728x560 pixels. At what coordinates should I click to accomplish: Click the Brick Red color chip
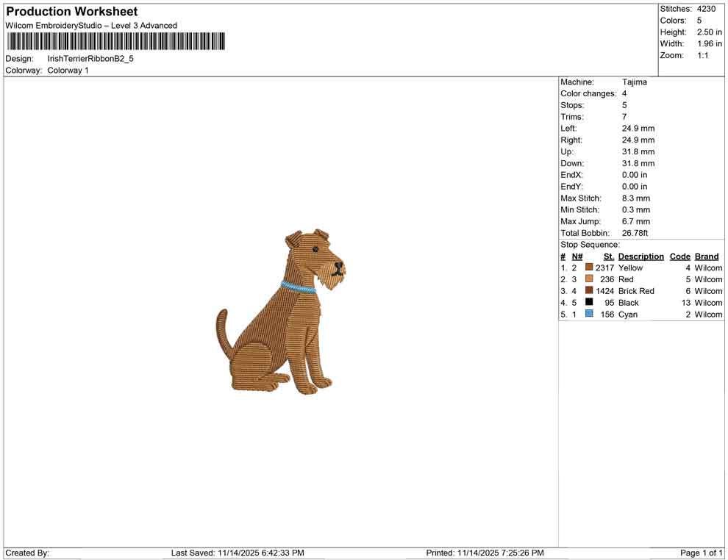[588, 290]
